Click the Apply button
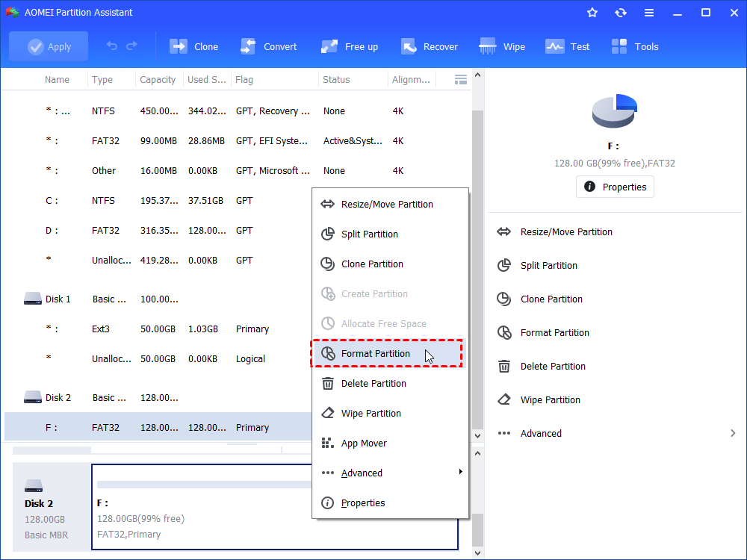The width and height of the screenshot is (747, 560). pos(48,46)
